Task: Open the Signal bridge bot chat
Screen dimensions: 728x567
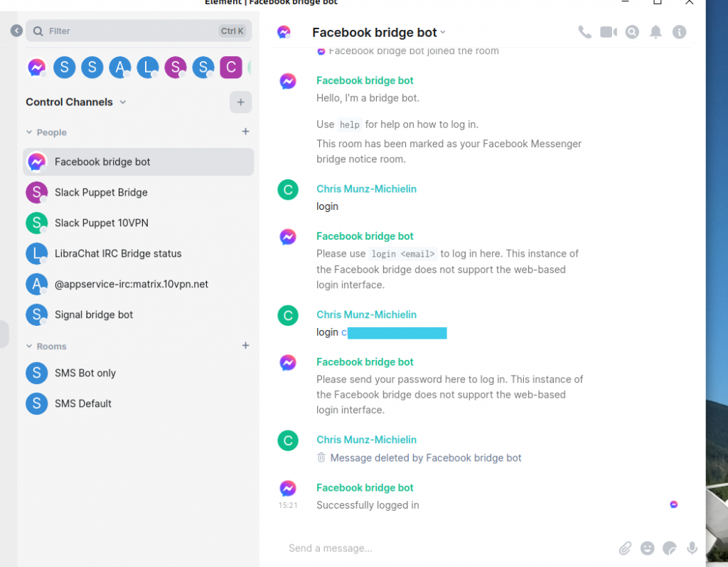Action: click(139, 314)
